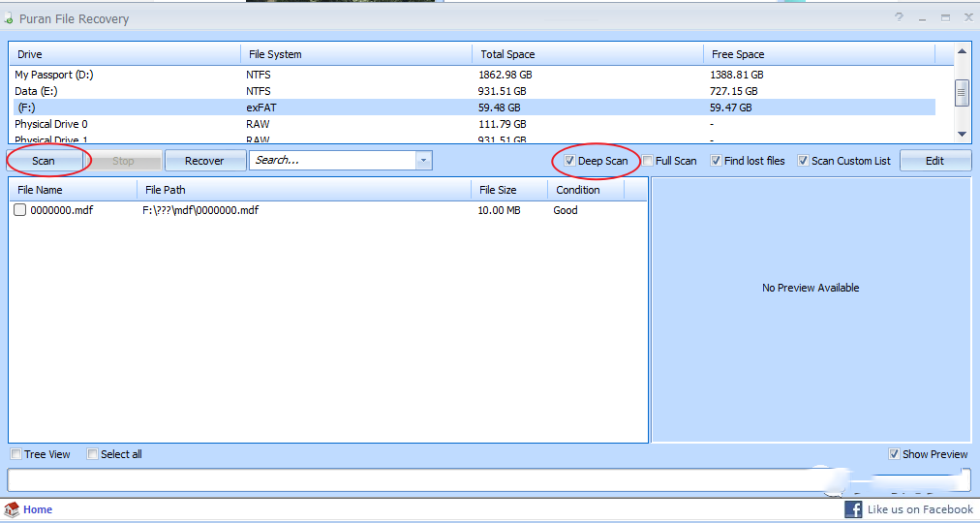Click the 59.47 GB free space value

point(730,108)
